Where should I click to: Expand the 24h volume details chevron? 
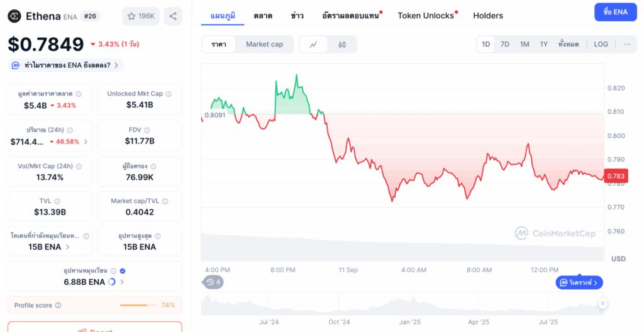pyautogui.click(x=86, y=141)
